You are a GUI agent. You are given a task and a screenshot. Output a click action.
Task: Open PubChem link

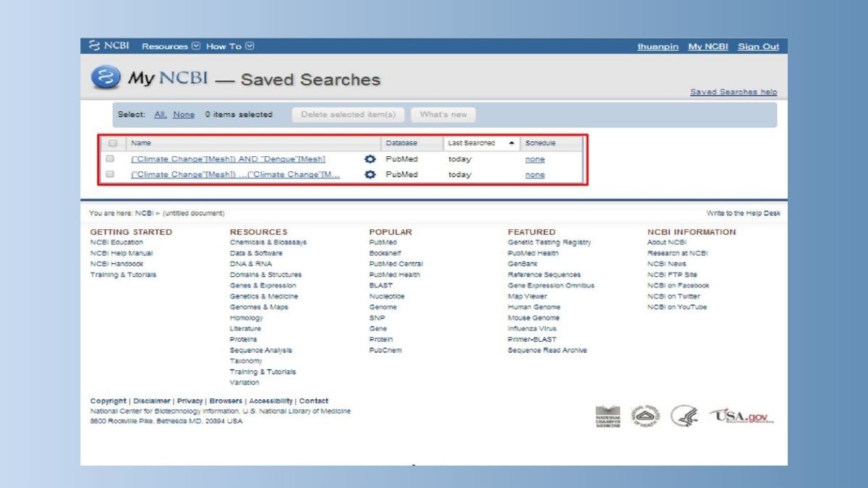click(x=386, y=351)
